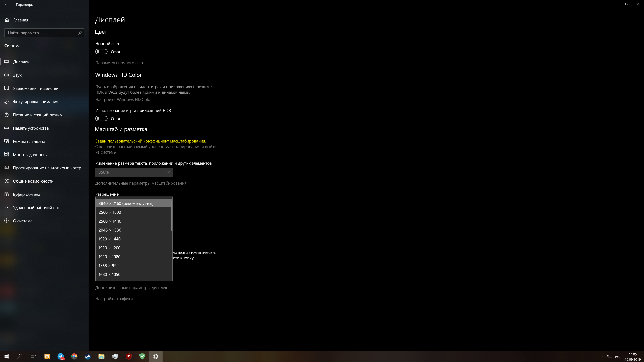The image size is (644, 362).
Task: Open the clock showing 14:05
Action: (x=633, y=356)
